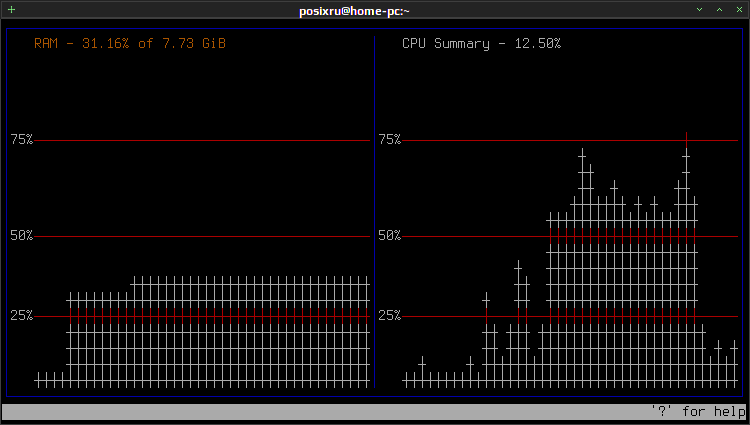Click the 31.16% value in RAM header
Screen dimensions: 750x425
[x=105, y=44]
